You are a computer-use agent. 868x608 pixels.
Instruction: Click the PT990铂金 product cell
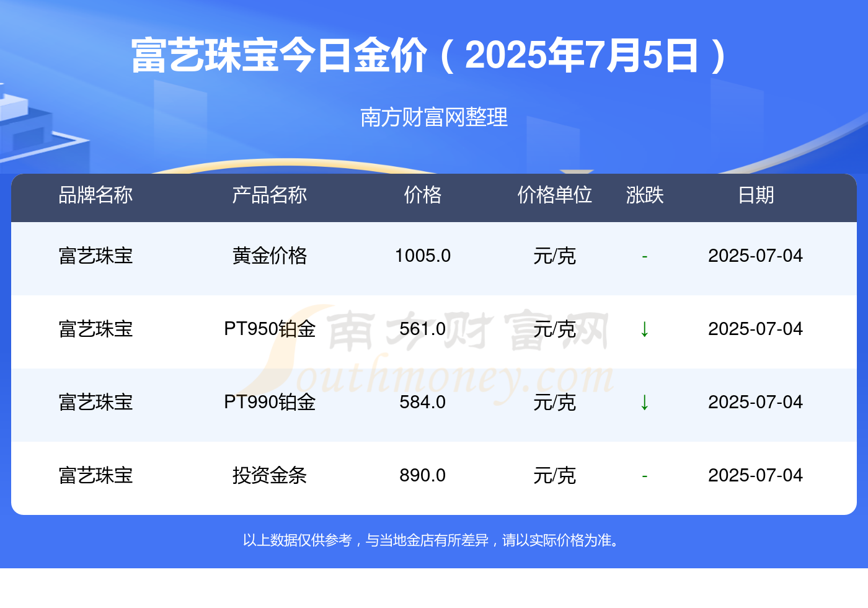(x=270, y=402)
